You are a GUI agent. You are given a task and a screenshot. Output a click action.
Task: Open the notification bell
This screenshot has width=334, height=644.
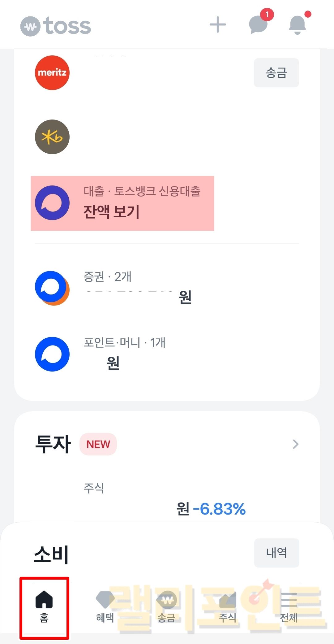point(298,25)
